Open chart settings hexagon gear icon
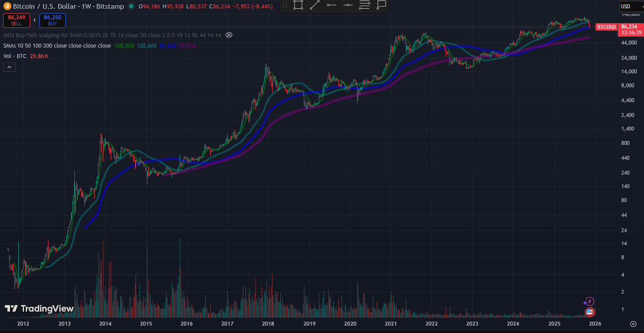Image resolution: width=644 pixels, height=333 pixels. coord(633,324)
